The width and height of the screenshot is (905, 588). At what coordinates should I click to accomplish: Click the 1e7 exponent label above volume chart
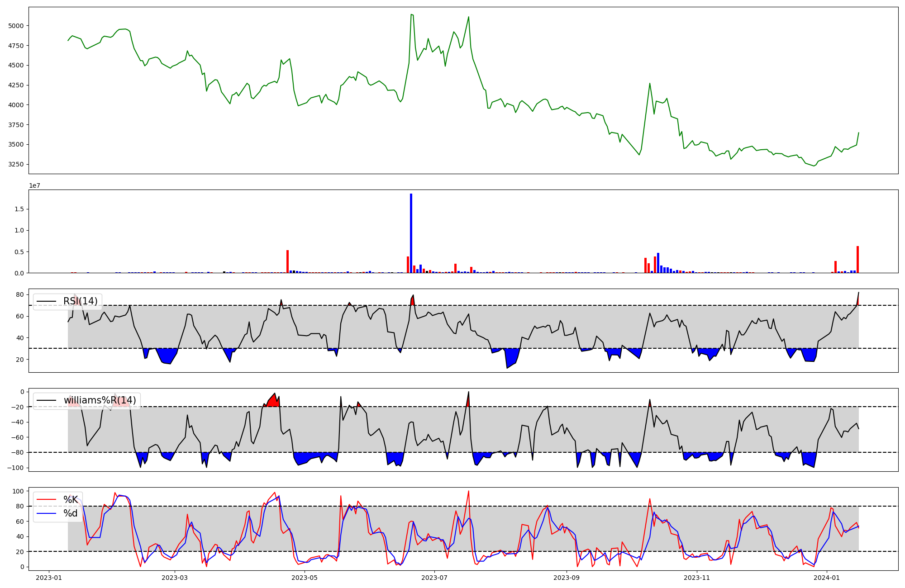pyautogui.click(x=34, y=185)
